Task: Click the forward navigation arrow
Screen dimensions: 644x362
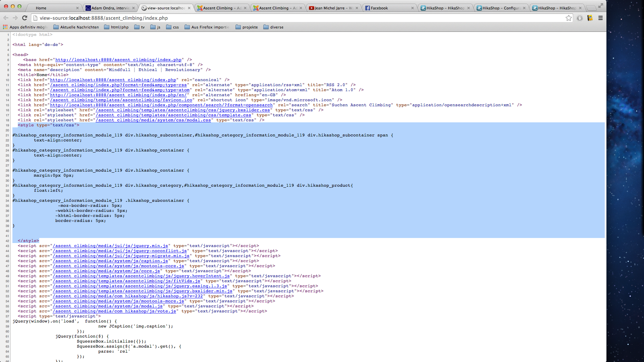Action: click(x=15, y=18)
